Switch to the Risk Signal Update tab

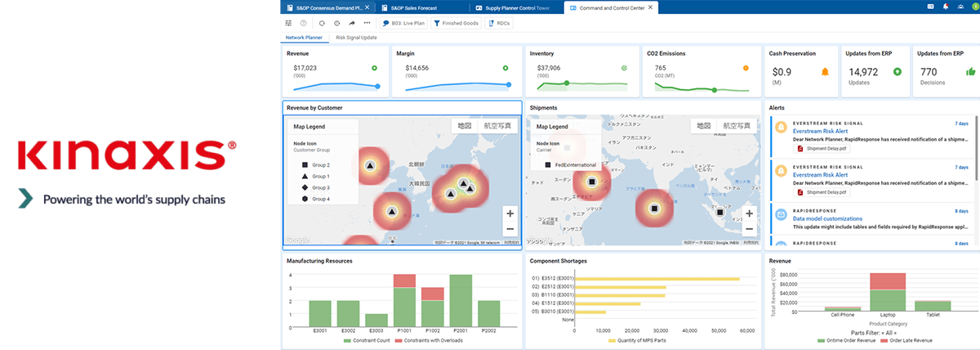click(357, 38)
